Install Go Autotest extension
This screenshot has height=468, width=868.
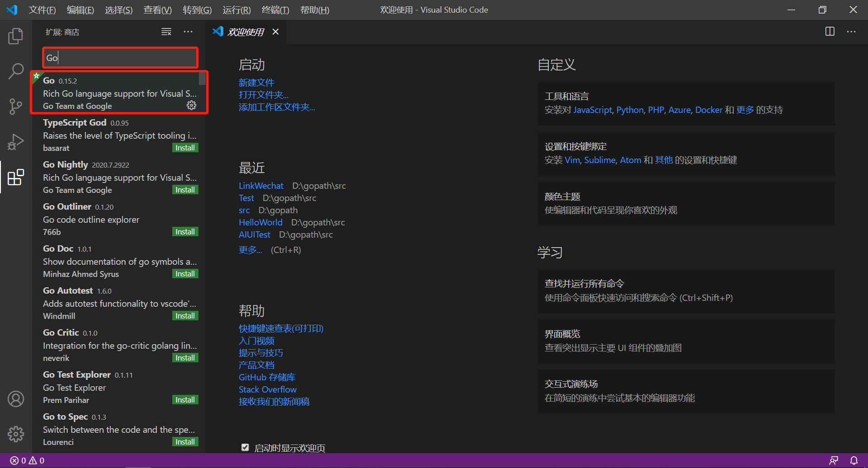pos(185,316)
